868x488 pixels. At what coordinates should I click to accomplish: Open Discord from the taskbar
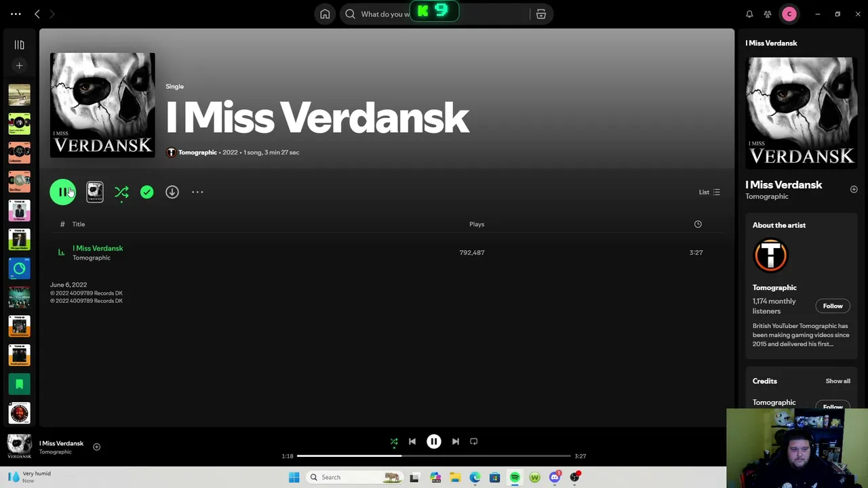coord(555,477)
